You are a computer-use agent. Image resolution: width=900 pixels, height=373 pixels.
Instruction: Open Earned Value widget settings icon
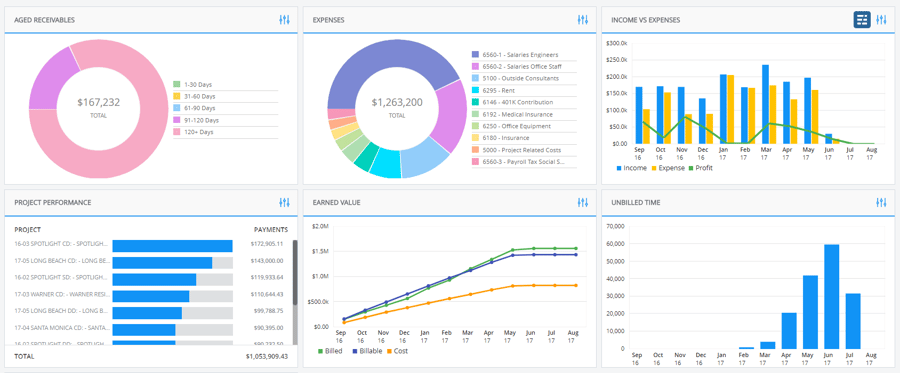pyautogui.click(x=583, y=202)
